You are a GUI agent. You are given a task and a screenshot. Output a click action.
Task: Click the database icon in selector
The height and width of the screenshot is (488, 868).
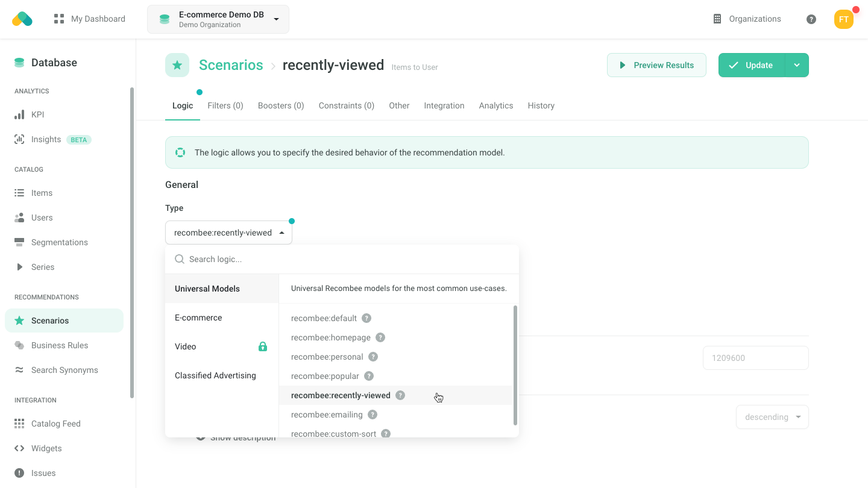point(165,19)
